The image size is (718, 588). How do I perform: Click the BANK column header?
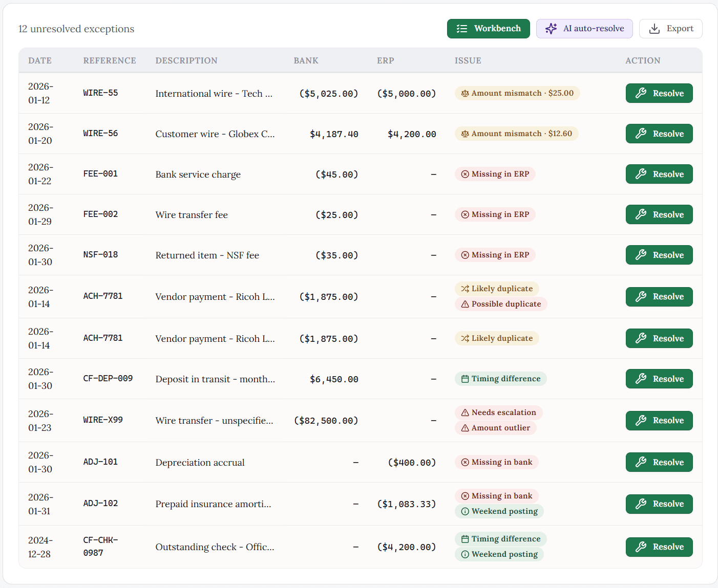tap(306, 60)
